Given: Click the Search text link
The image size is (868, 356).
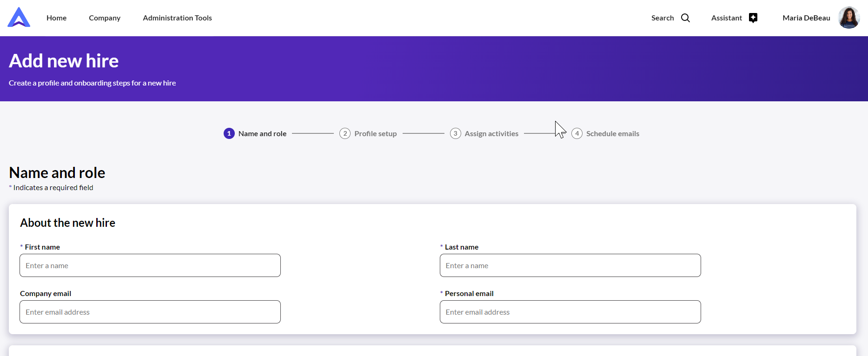Looking at the screenshot, I should click(x=663, y=18).
